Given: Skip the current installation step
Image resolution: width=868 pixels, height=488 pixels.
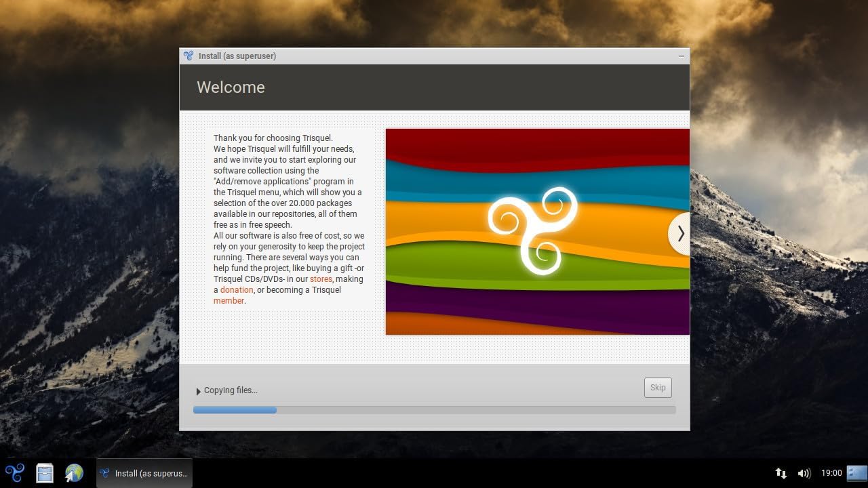Looking at the screenshot, I should point(658,388).
